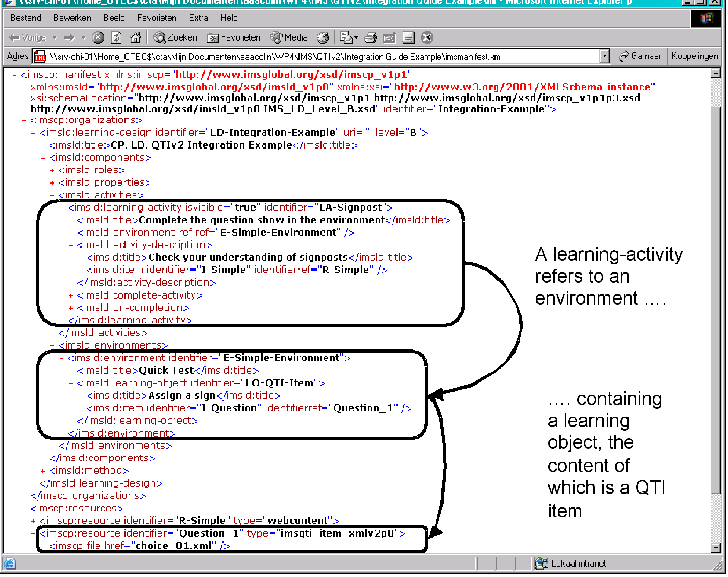Open Zoeken search panel
This screenshot has height=577, width=728.
[x=175, y=38]
